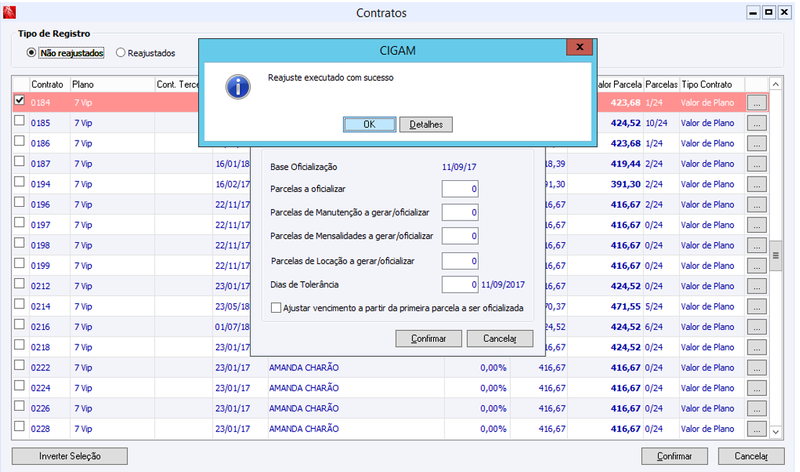Click the ellipsis button for contract 0185
The height and width of the screenshot is (472, 800).
coord(757,123)
